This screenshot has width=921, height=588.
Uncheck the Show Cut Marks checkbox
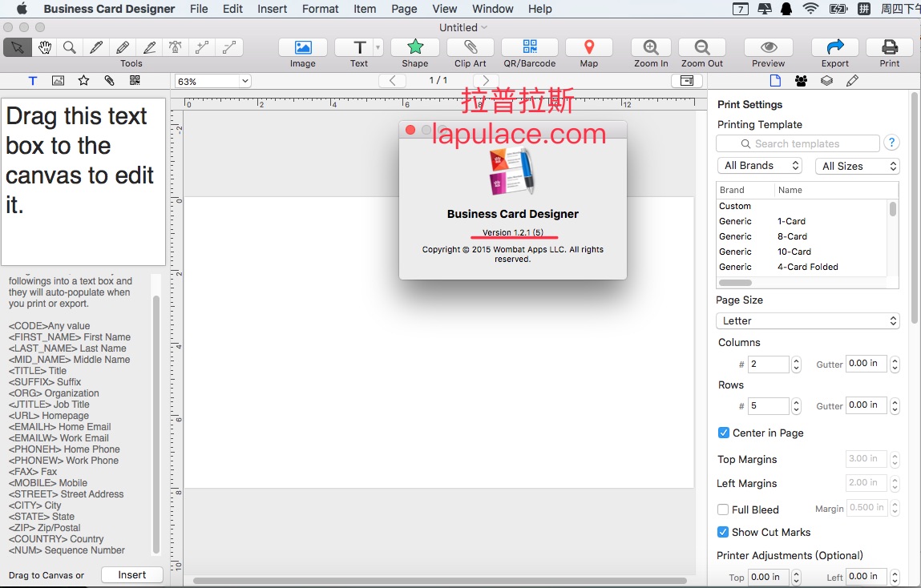(724, 532)
